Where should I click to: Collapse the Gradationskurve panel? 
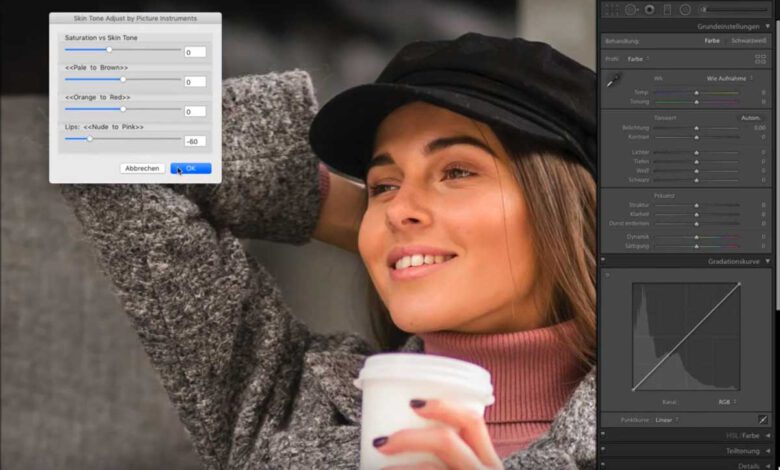(x=768, y=261)
